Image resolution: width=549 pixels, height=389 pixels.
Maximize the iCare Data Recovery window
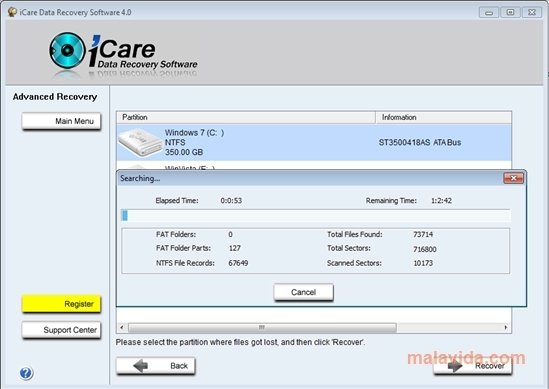click(x=510, y=13)
